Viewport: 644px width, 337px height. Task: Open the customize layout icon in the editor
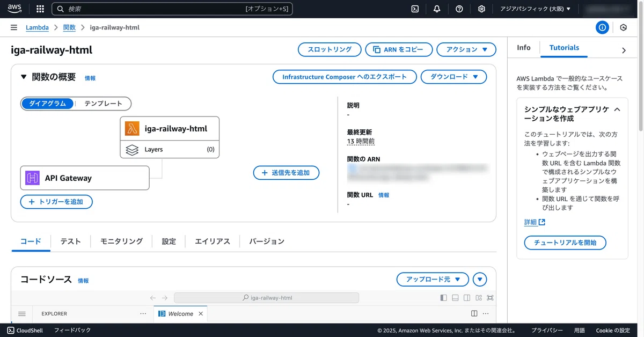479,298
